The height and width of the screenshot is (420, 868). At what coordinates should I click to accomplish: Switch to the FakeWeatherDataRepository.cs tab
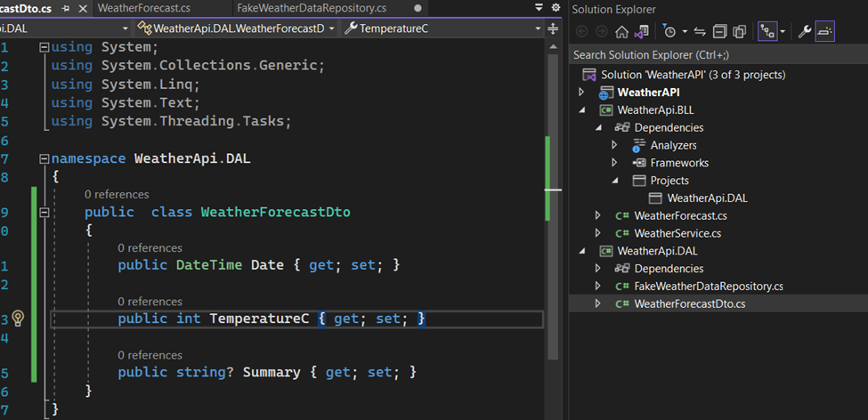coord(312,8)
